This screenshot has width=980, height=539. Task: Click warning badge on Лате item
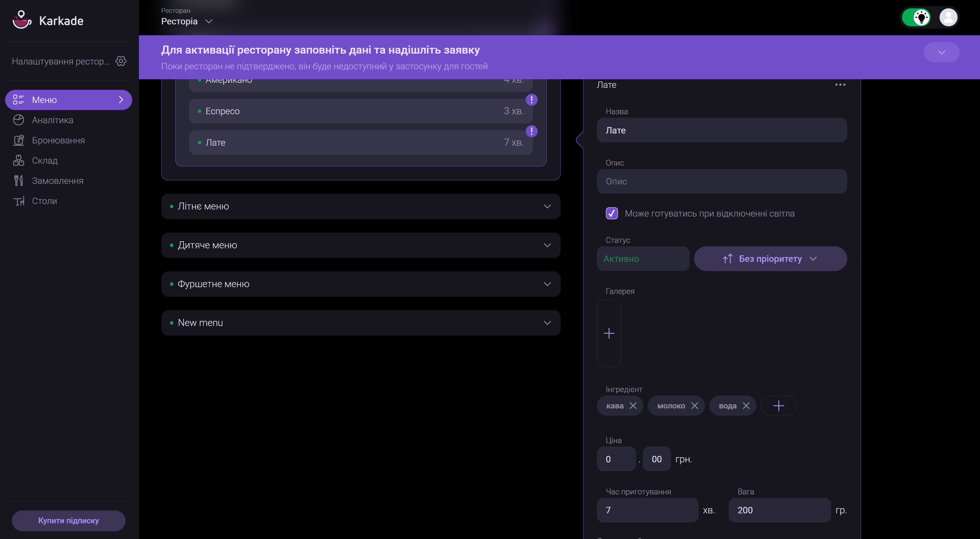(x=531, y=131)
